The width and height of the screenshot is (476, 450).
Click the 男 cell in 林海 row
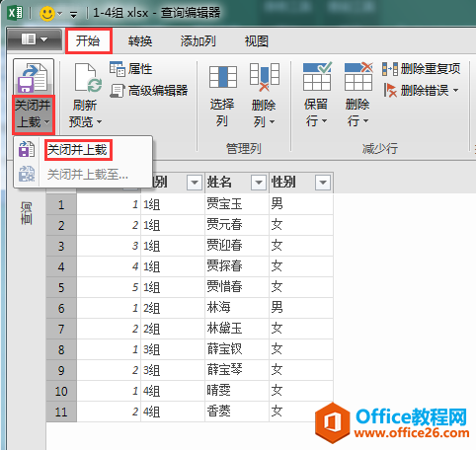301,308
